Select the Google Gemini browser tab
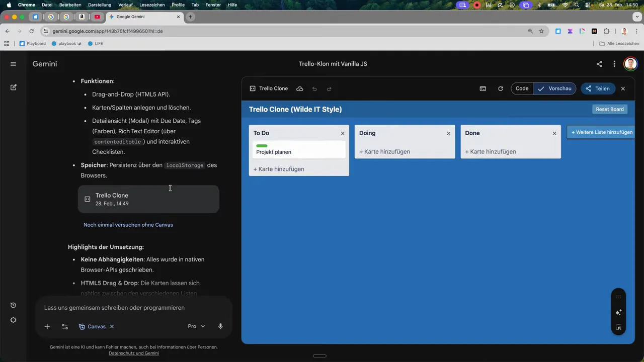Viewport: 644px width, 362px height. 130,17
